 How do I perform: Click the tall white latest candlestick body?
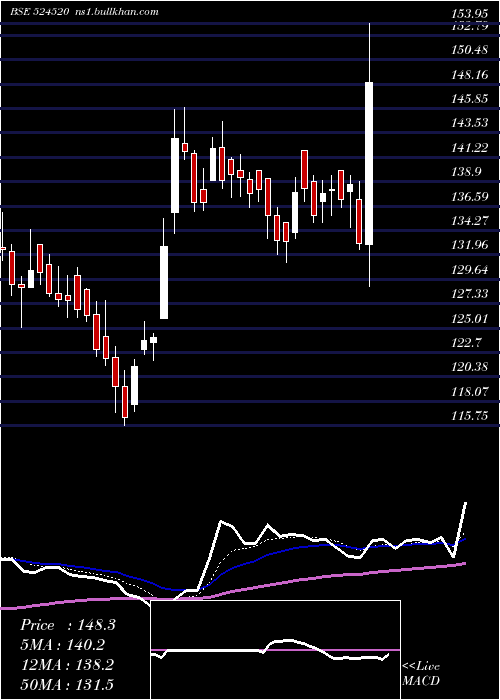click(x=369, y=163)
